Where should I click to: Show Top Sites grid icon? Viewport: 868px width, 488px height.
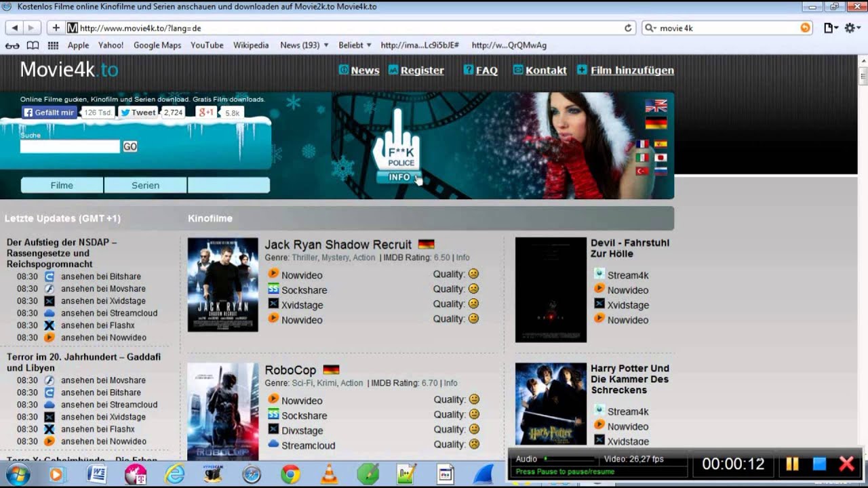(x=53, y=45)
